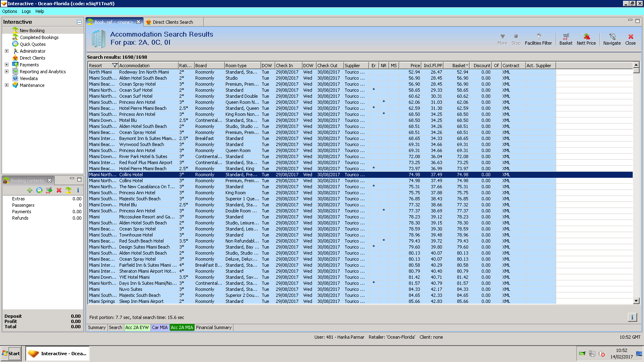Image resolution: width=644 pixels, height=362 pixels.
Task: Expand the Administrator tree node
Action: click(6, 51)
